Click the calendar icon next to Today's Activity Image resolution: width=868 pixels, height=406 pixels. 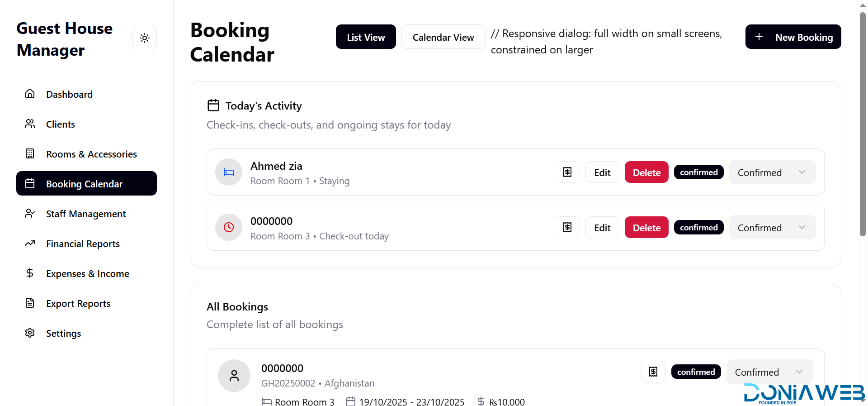[213, 105]
